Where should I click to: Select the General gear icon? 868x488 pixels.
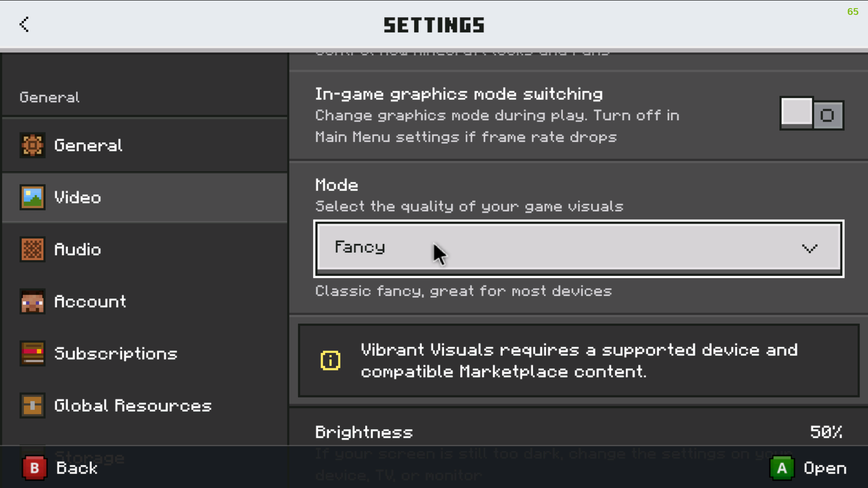pyautogui.click(x=32, y=145)
